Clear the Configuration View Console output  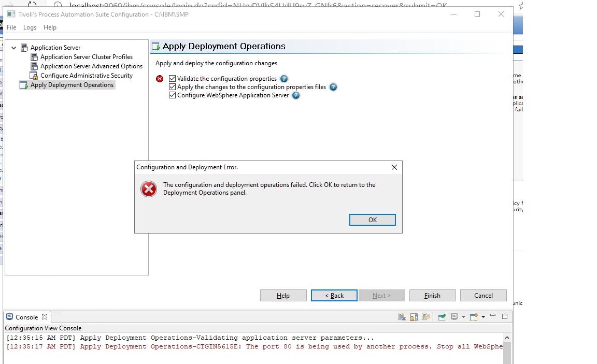pos(402,316)
